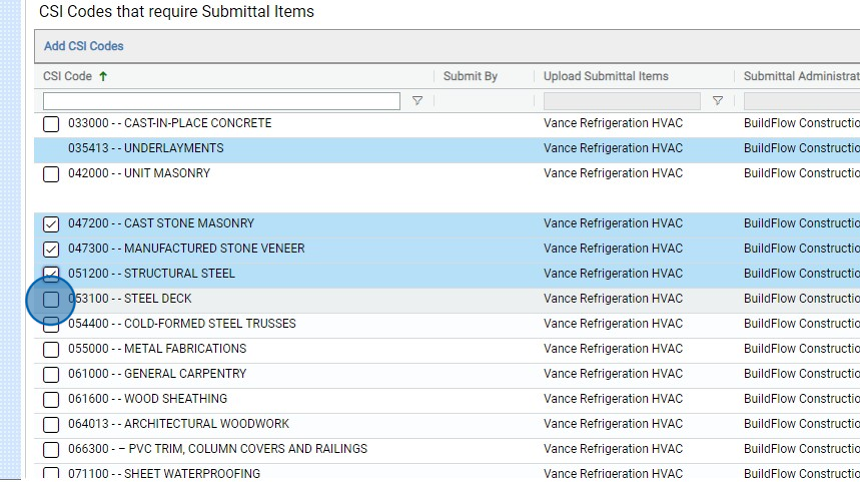860x482 pixels.
Task: Tick the 064013 Architectural Woodwork checkbox
Action: click(51, 424)
